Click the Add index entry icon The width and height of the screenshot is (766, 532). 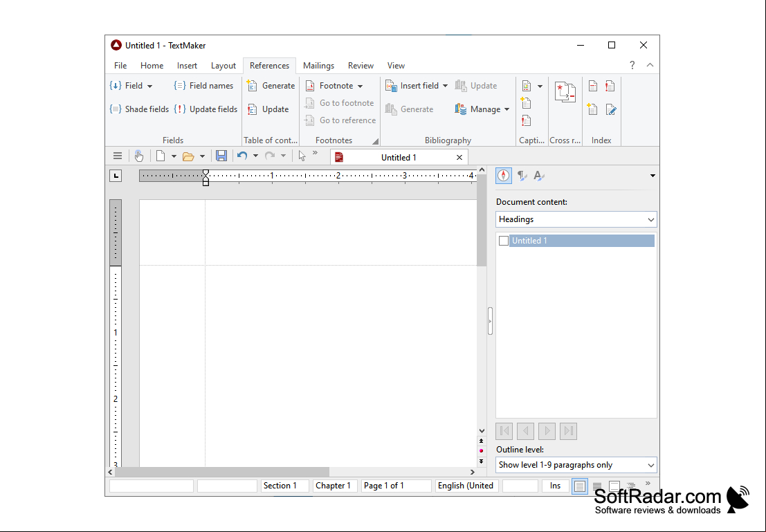tap(592, 86)
